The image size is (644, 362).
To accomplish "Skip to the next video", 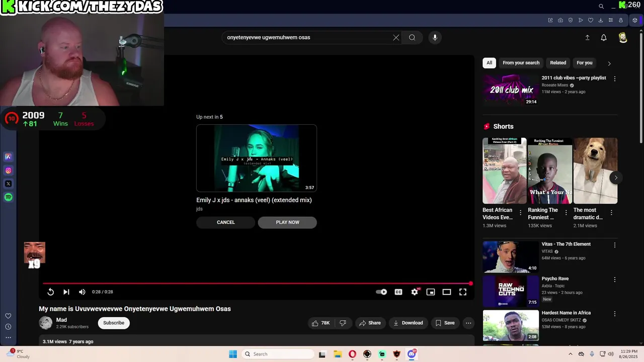I will (66, 292).
